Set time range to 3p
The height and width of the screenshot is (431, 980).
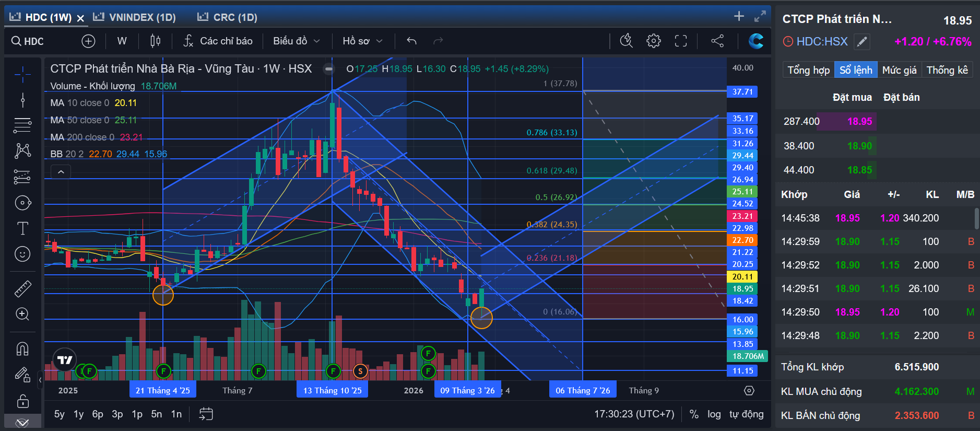point(117,414)
